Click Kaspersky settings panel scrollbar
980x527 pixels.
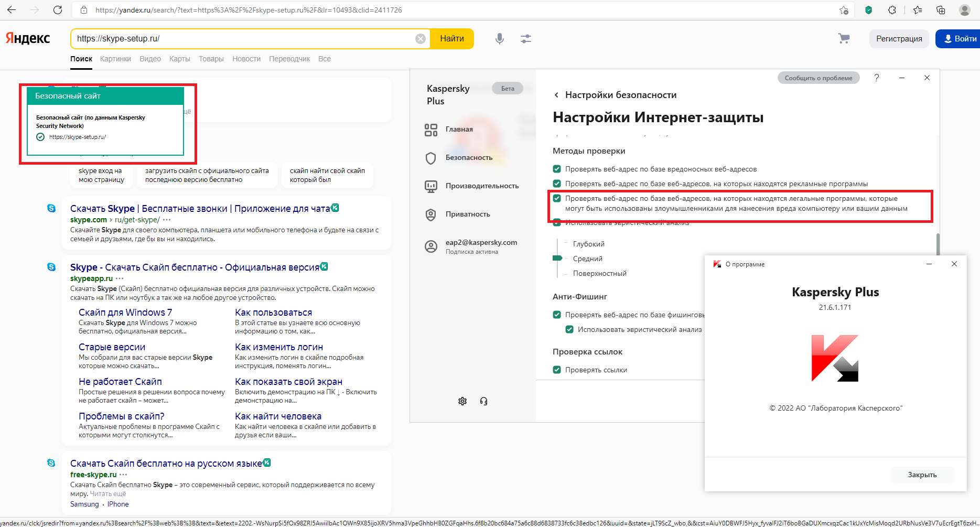pos(938,244)
